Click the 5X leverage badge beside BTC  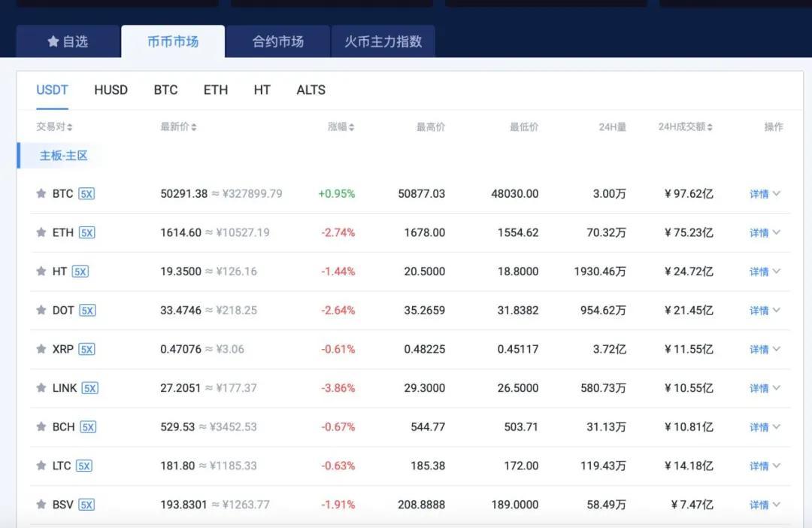pyautogui.click(x=86, y=194)
